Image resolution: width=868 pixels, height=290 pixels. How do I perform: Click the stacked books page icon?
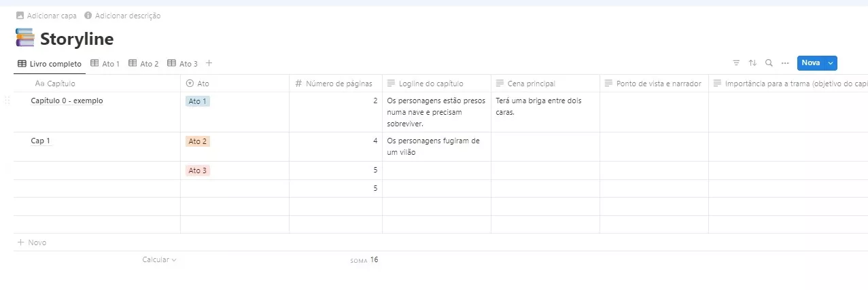(24, 38)
